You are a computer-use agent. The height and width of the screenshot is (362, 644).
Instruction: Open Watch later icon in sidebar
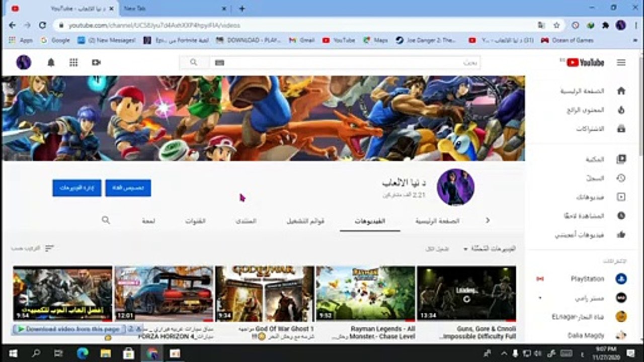[x=621, y=216]
